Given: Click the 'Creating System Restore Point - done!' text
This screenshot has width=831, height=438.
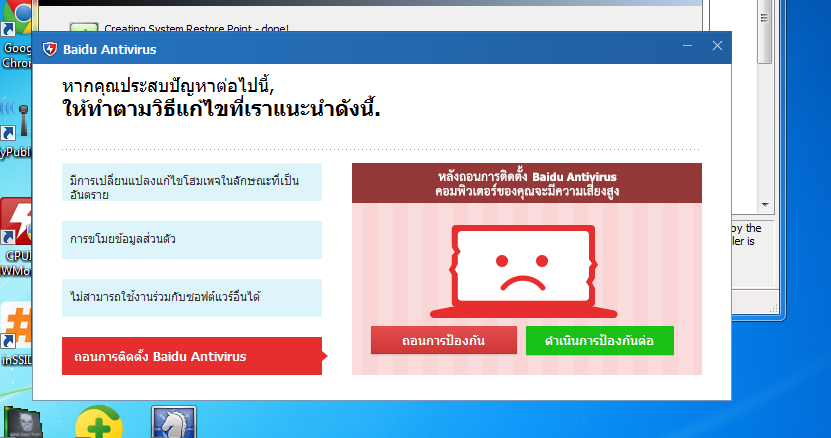Looking at the screenshot, I should coord(196,28).
